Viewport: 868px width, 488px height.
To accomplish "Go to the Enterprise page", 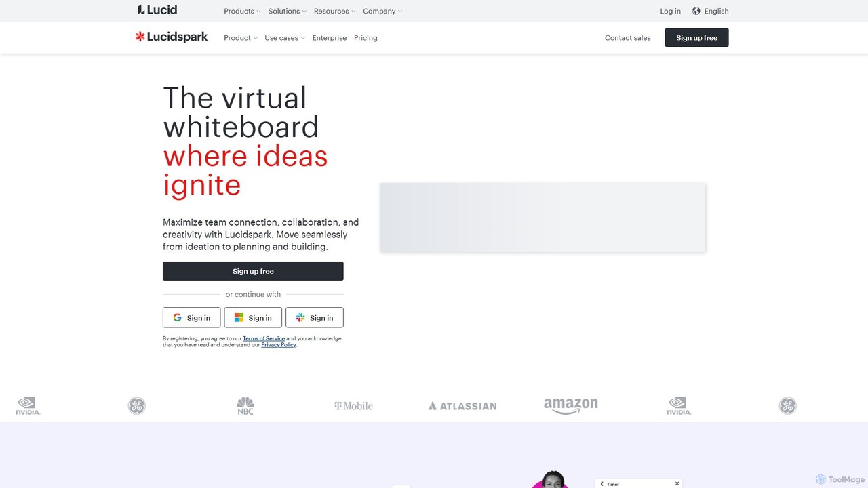I will [x=330, y=38].
